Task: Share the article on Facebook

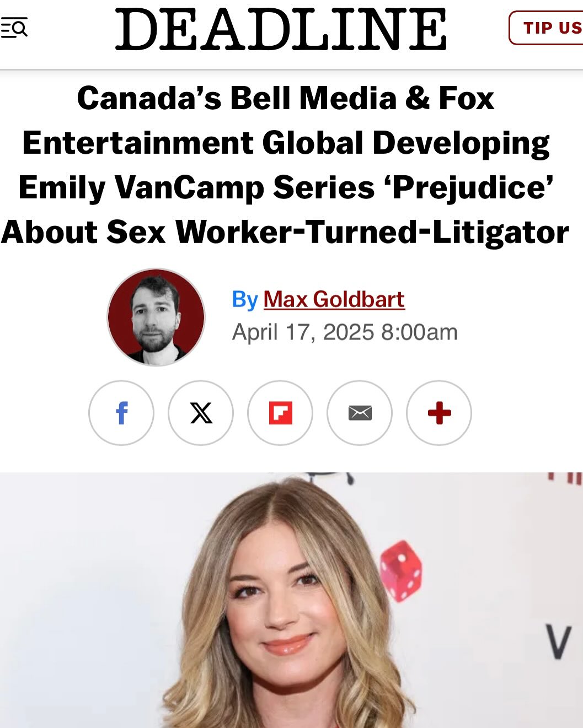Action: (121, 413)
